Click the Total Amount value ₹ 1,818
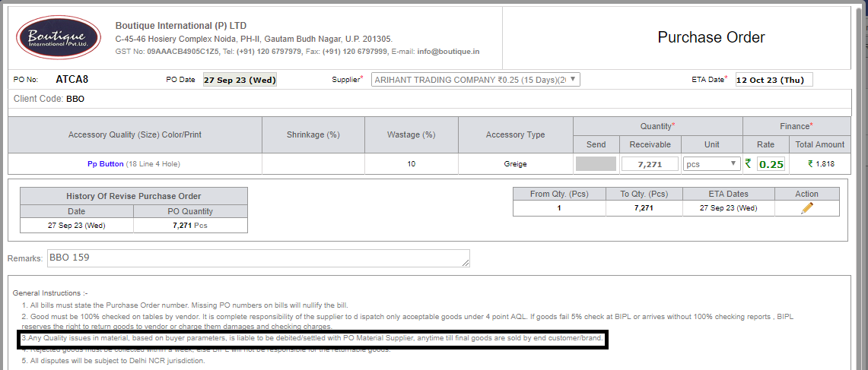 point(821,163)
